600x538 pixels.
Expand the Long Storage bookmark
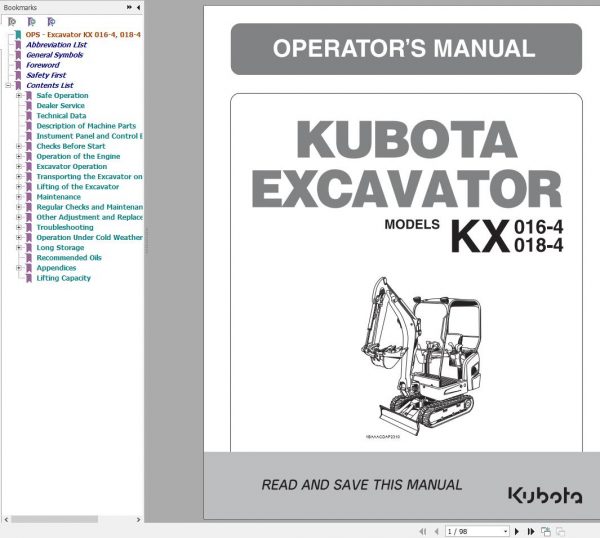[19, 248]
